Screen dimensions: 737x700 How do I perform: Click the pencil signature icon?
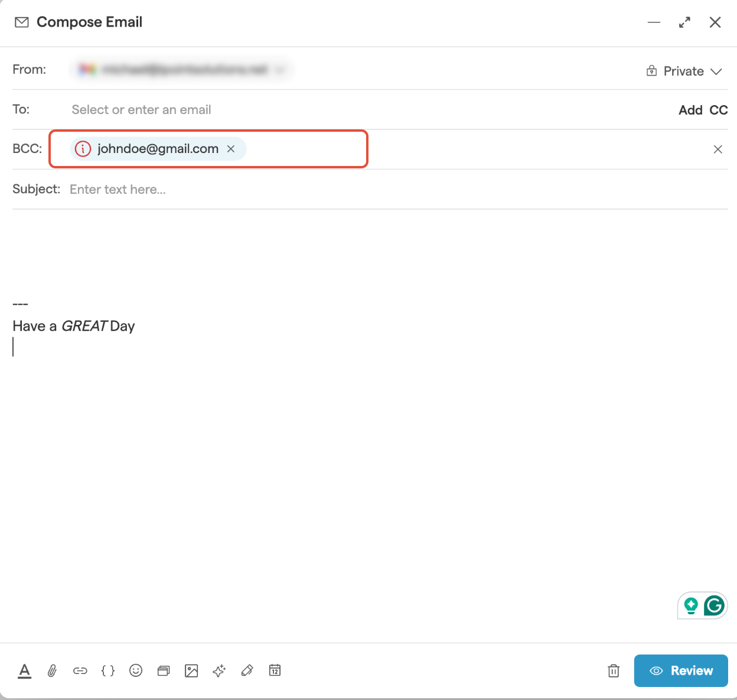pos(247,670)
